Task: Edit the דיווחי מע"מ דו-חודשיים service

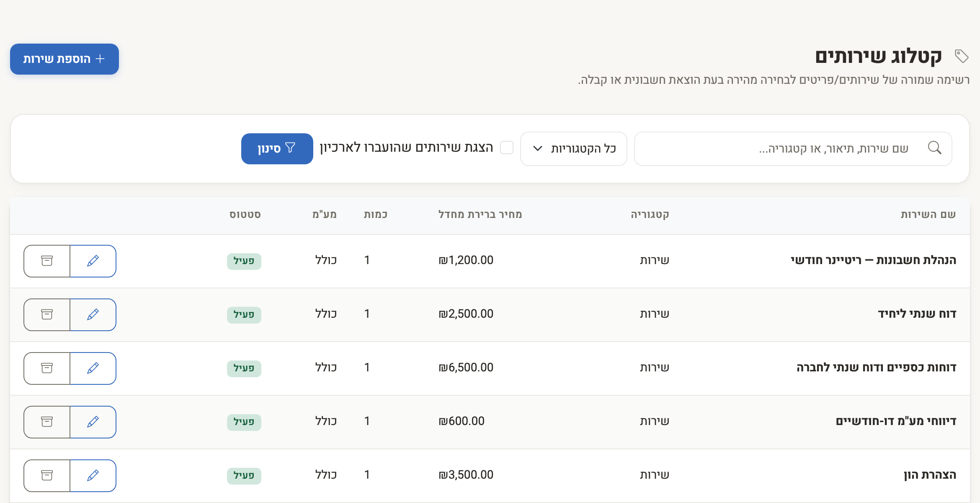Action: point(93,422)
